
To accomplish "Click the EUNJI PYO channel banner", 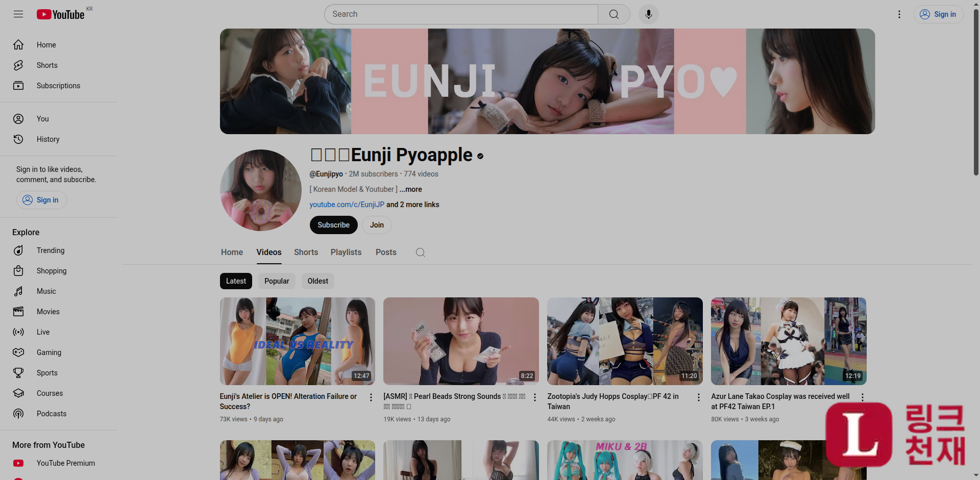I will click(x=547, y=82).
